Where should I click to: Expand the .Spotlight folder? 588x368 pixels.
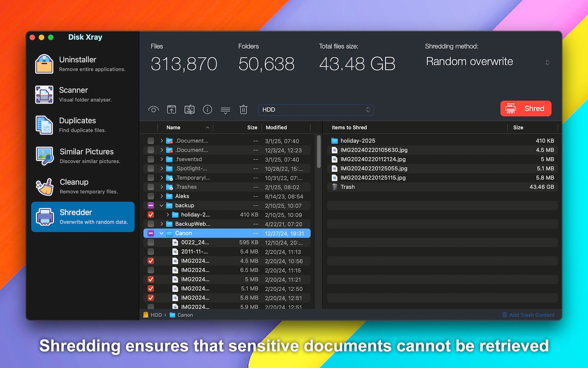click(x=162, y=169)
